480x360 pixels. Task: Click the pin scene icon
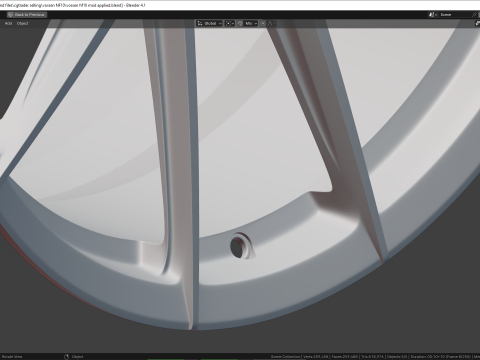[474, 15]
